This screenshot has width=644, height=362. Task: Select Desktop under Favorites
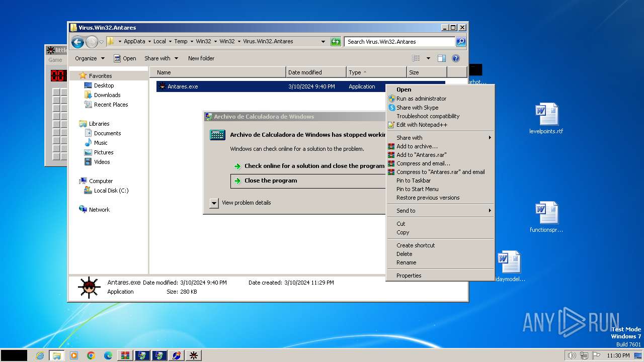point(104,85)
